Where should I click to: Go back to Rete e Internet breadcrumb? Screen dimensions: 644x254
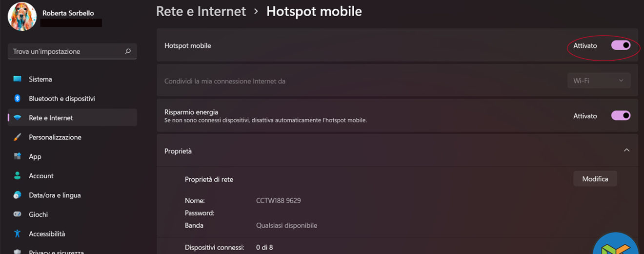201,11
